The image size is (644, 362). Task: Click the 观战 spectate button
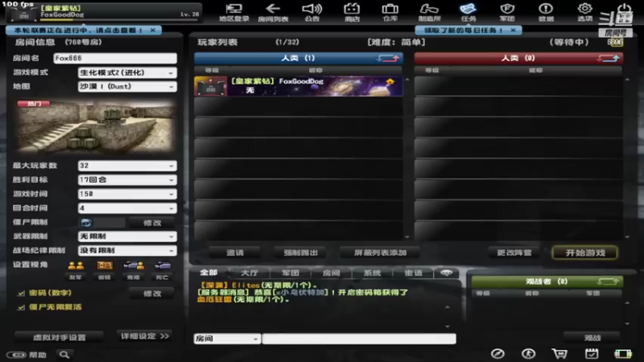[x=592, y=338]
